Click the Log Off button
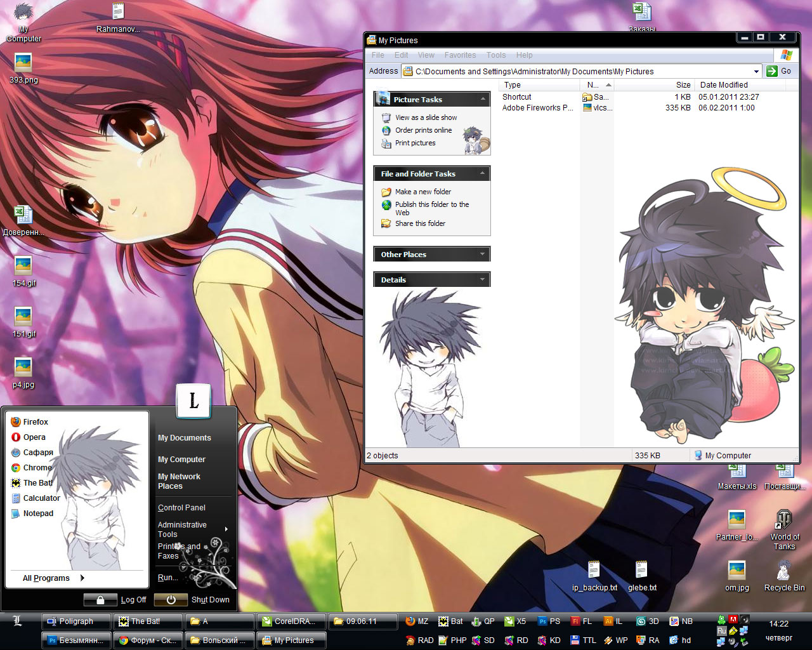The image size is (812, 650). point(115,599)
